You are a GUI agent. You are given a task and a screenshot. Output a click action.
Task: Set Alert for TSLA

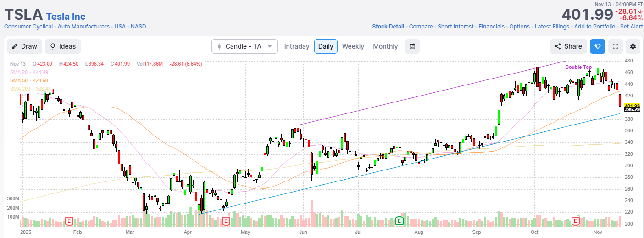click(631, 27)
